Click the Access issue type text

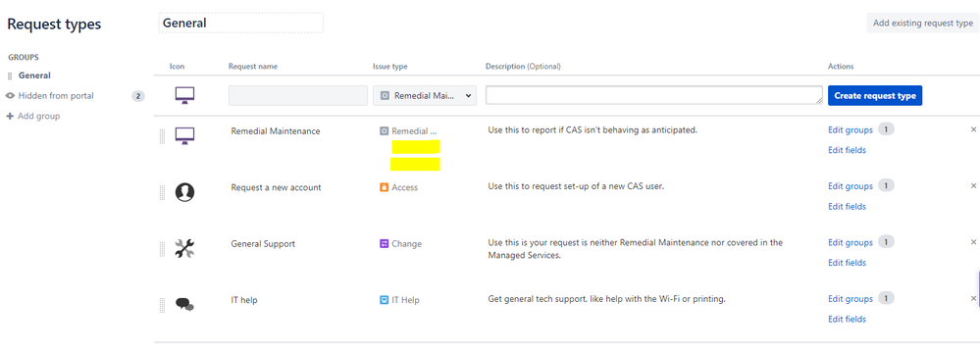(x=405, y=187)
